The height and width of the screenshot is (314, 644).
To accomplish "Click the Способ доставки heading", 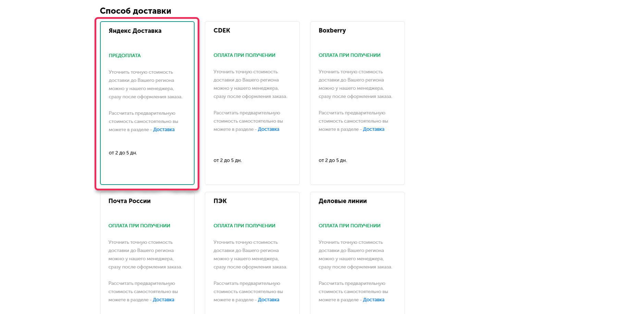I will (x=136, y=11).
